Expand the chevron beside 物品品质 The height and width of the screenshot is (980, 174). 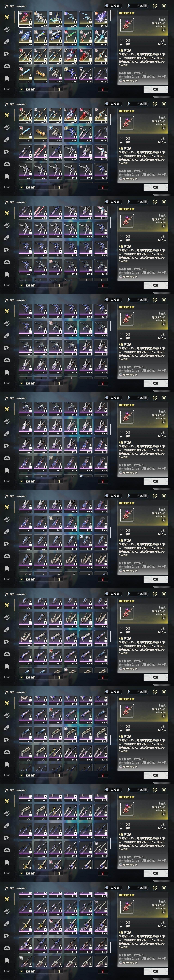click(22, 89)
